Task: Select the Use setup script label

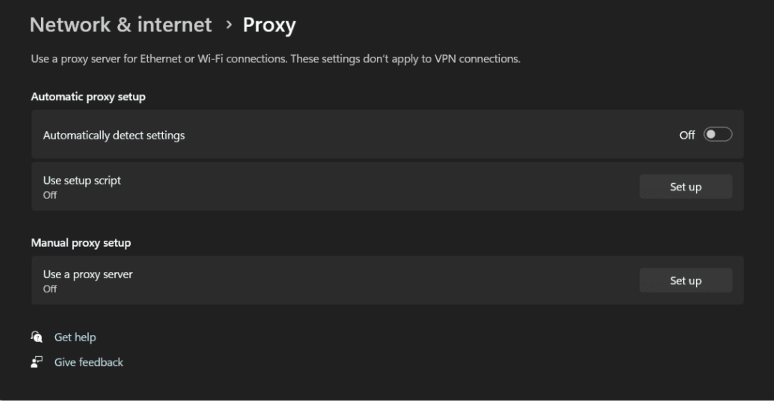Action: tap(88, 180)
